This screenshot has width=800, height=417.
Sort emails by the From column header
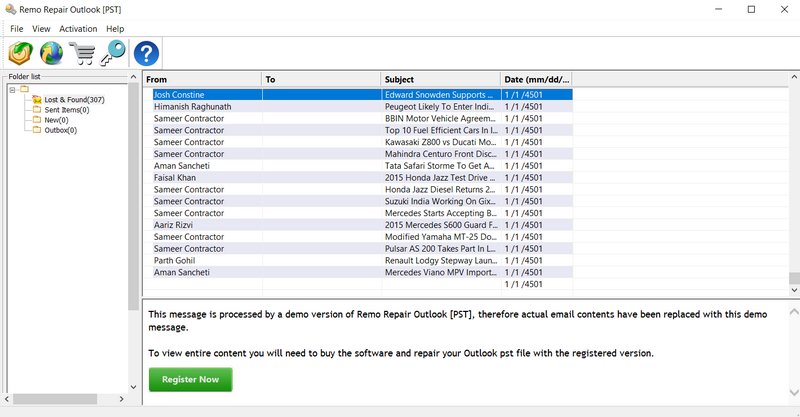click(x=202, y=79)
